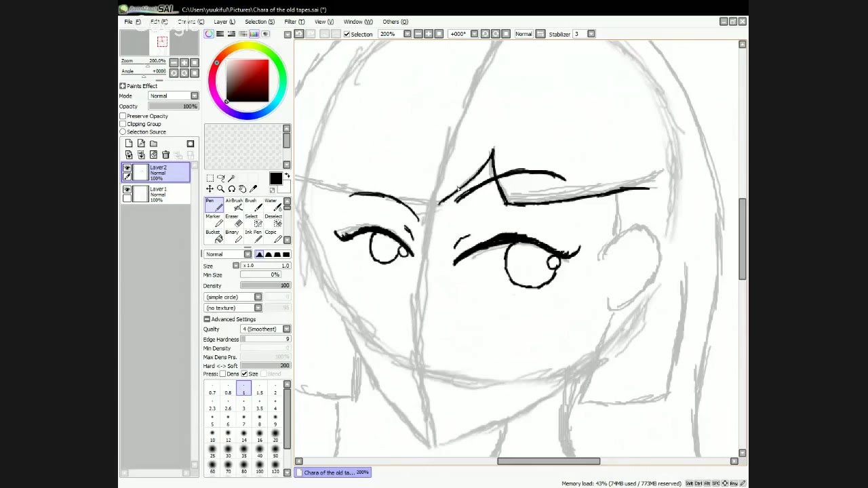Activate the eyedropper color picker tool
The width and height of the screenshot is (868, 488).
(x=254, y=189)
